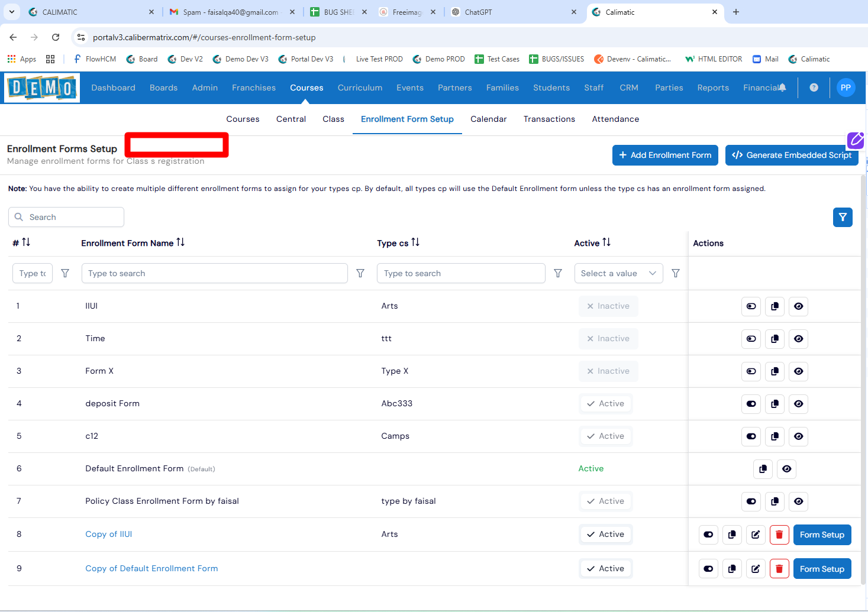This screenshot has width=868, height=612.
Task: Open Form Setup for Copy of IIUI
Action: (822, 535)
